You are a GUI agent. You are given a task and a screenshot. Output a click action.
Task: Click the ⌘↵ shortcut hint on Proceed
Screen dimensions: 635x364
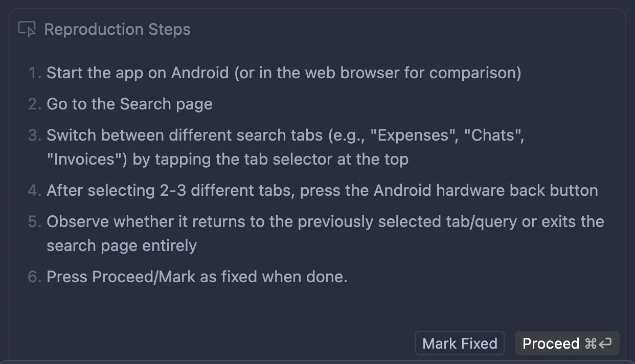(x=598, y=344)
